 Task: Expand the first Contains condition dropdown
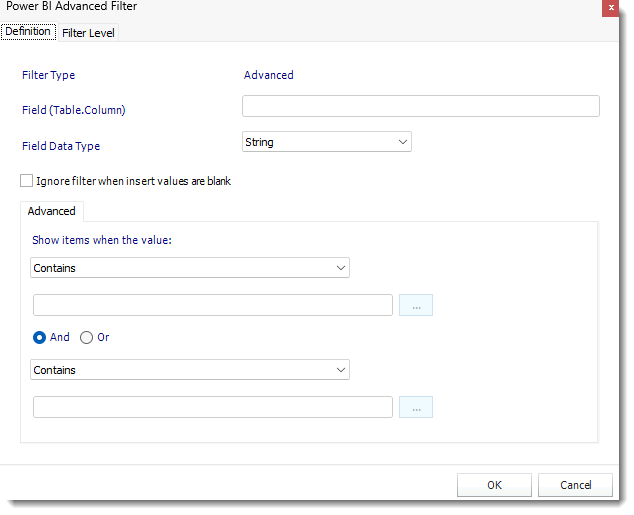pos(190,268)
